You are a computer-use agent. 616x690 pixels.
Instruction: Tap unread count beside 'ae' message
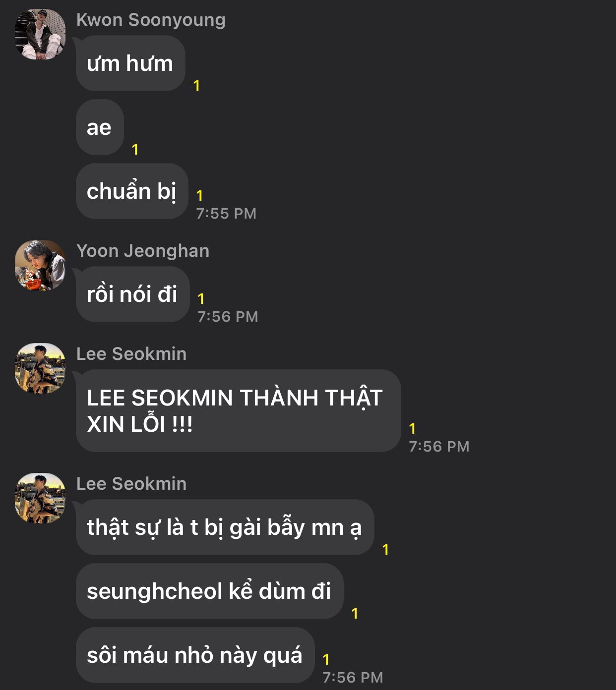[135, 150]
